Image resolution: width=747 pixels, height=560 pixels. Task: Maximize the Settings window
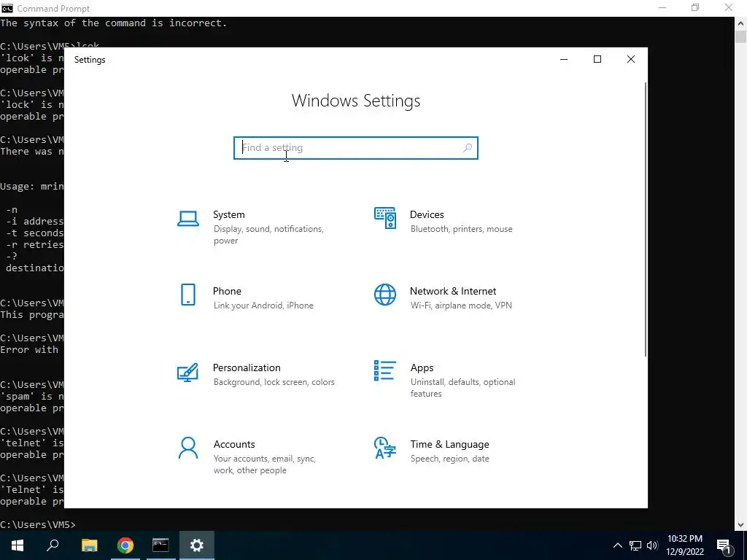point(597,59)
